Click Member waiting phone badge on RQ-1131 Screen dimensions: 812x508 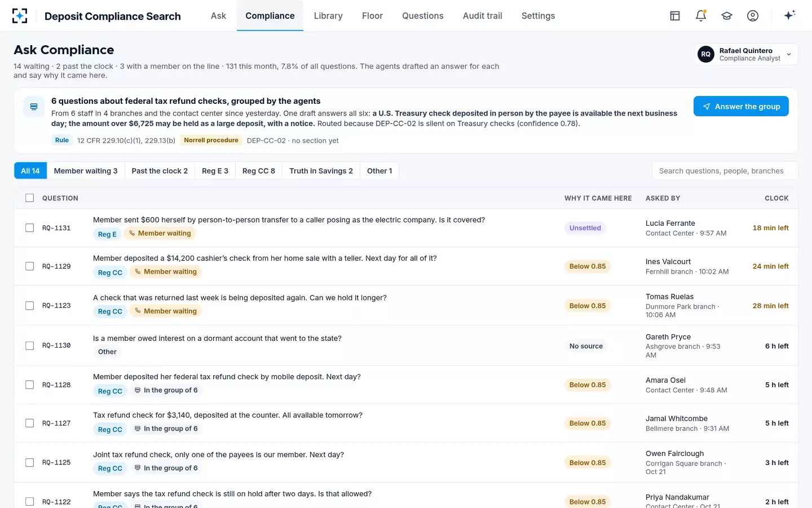pos(160,233)
